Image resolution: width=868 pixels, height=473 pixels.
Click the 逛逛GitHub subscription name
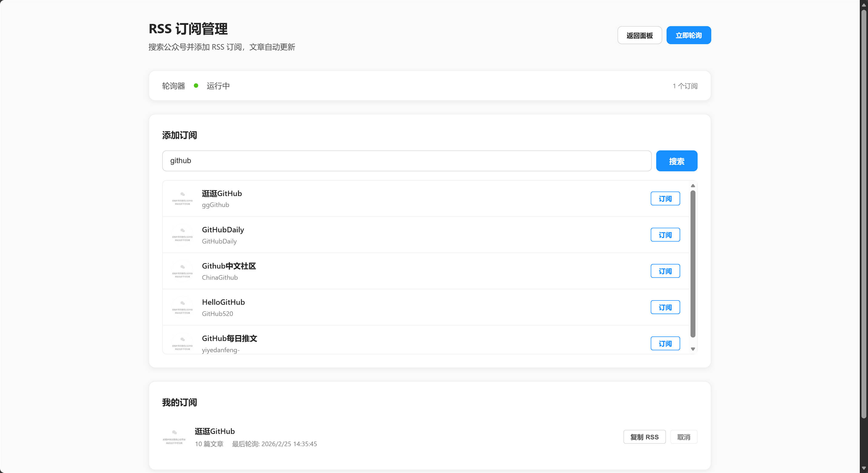click(214, 431)
